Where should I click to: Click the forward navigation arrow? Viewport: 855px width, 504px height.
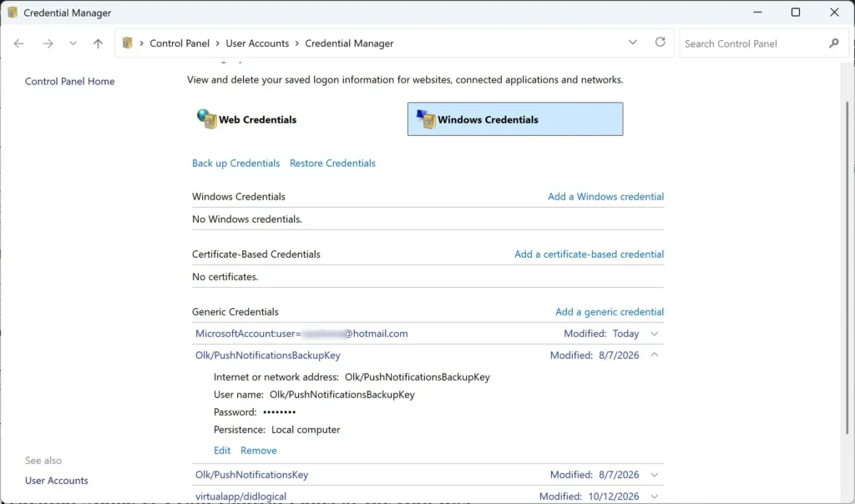click(48, 43)
